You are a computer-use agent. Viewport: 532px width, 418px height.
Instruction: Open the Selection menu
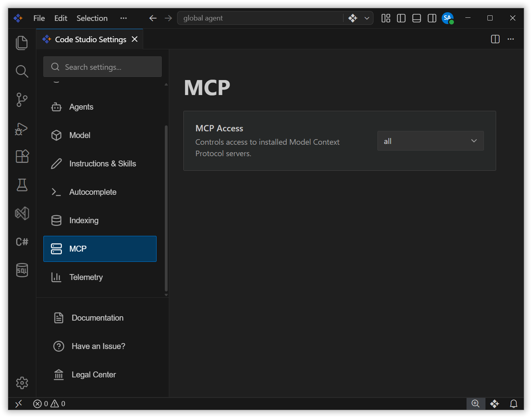pos(92,18)
